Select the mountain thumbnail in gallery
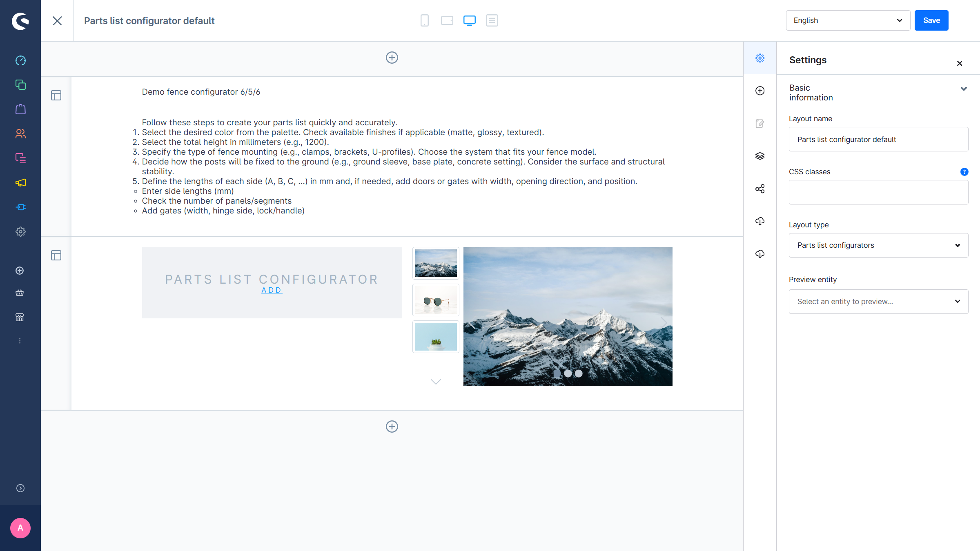This screenshot has height=551, width=980. 436,263
